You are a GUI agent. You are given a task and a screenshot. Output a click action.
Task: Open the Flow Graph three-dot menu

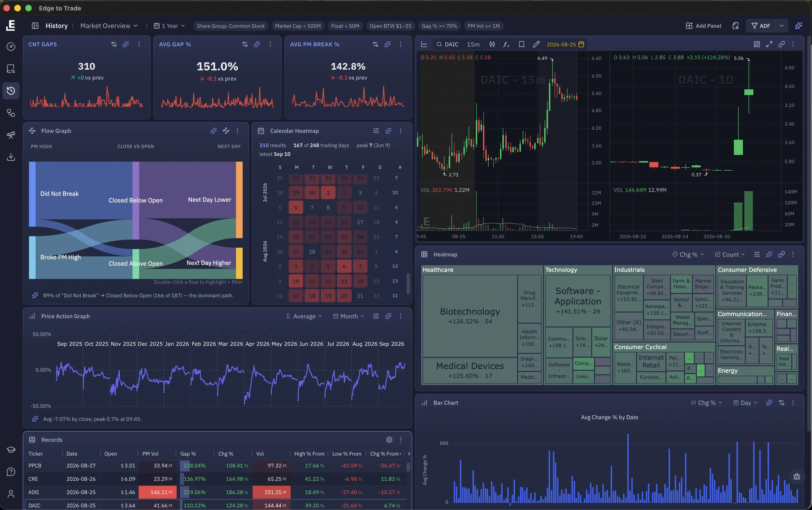237,130
